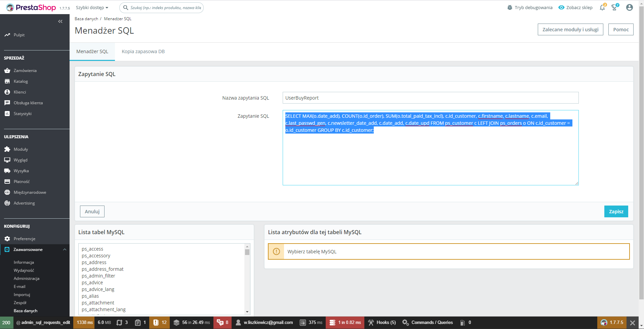Viewport: 644px width, 329px height.
Task: Expand the Szybki dostęp dropdown
Action: 92,7
